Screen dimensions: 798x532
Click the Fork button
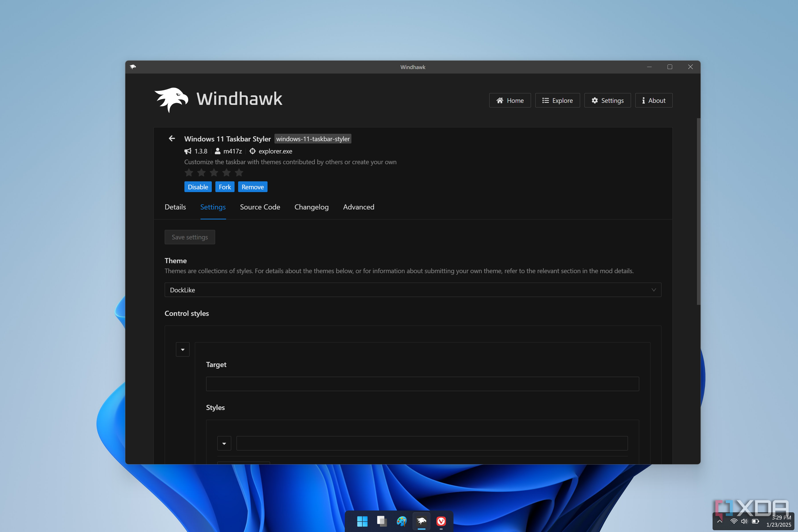[225, 187]
